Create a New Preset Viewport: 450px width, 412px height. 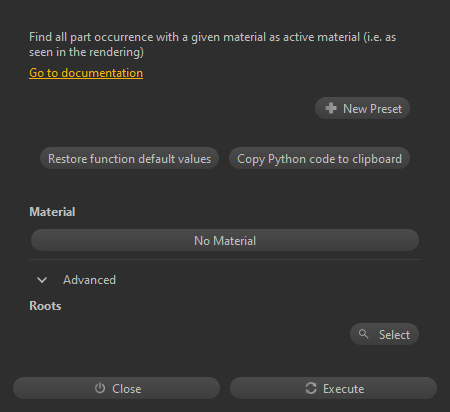362,108
